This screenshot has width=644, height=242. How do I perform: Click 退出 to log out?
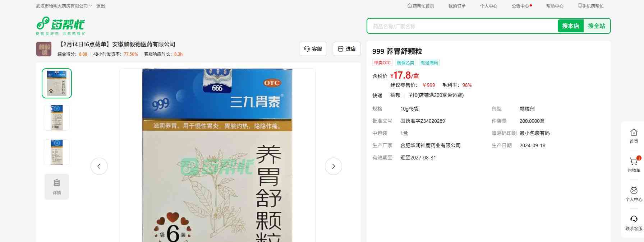[x=101, y=6]
